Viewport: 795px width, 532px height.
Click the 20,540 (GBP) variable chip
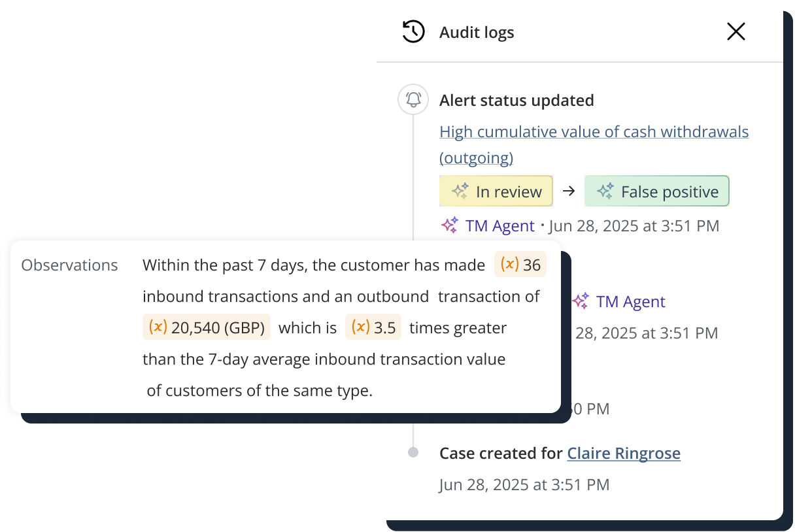(207, 327)
